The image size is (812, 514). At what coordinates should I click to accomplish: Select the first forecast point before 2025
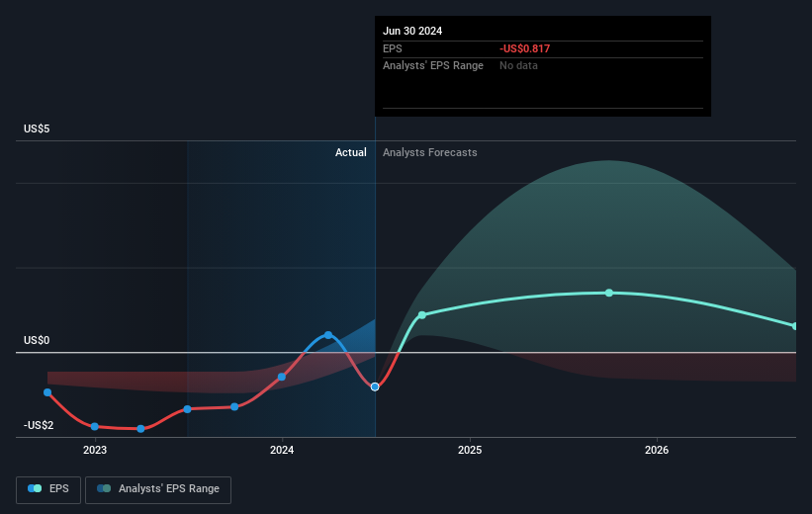(x=422, y=314)
